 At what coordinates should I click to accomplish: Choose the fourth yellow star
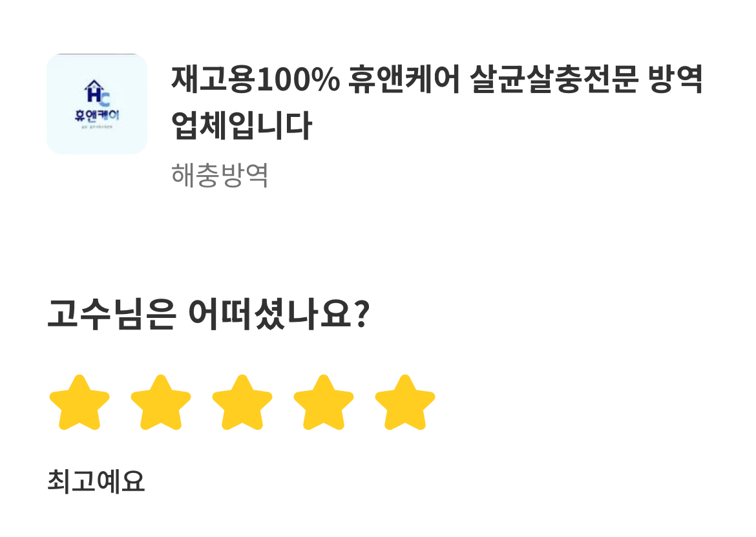coord(324,403)
